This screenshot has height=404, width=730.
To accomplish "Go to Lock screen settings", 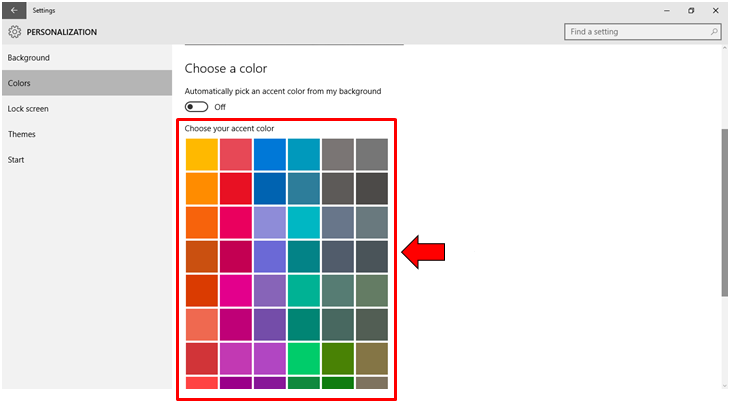I will pos(28,109).
